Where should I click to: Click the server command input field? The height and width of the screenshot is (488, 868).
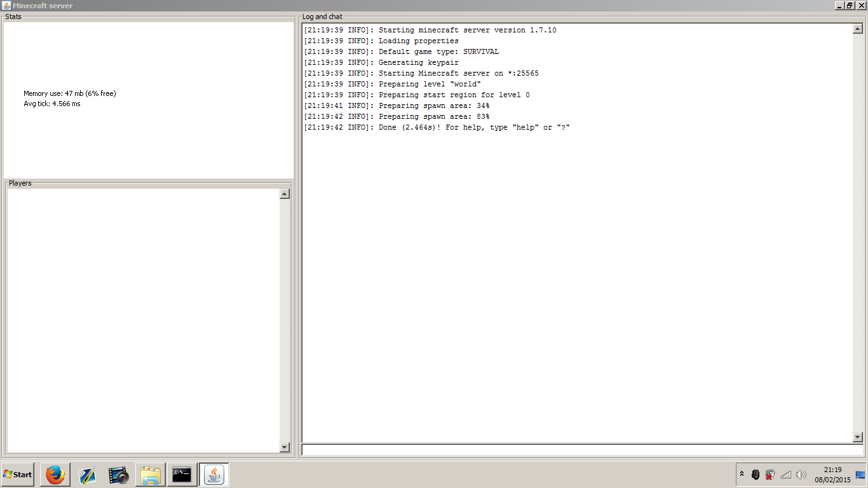point(582,451)
